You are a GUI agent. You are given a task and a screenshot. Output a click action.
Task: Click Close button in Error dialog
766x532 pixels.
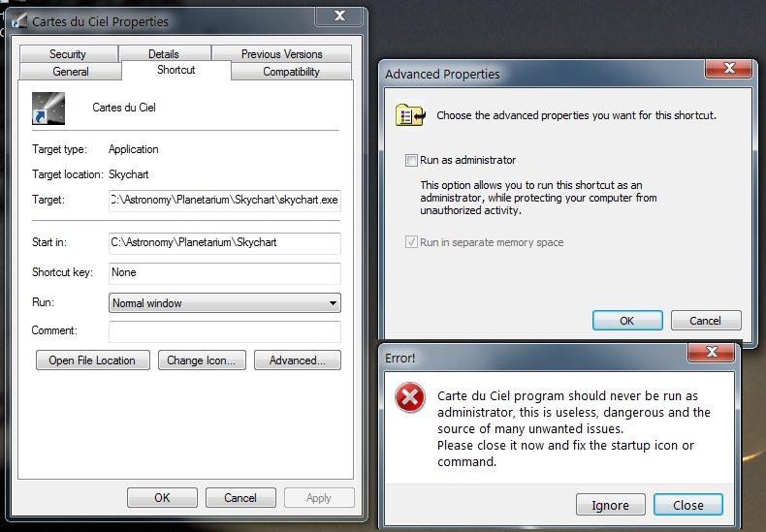[687, 505]
